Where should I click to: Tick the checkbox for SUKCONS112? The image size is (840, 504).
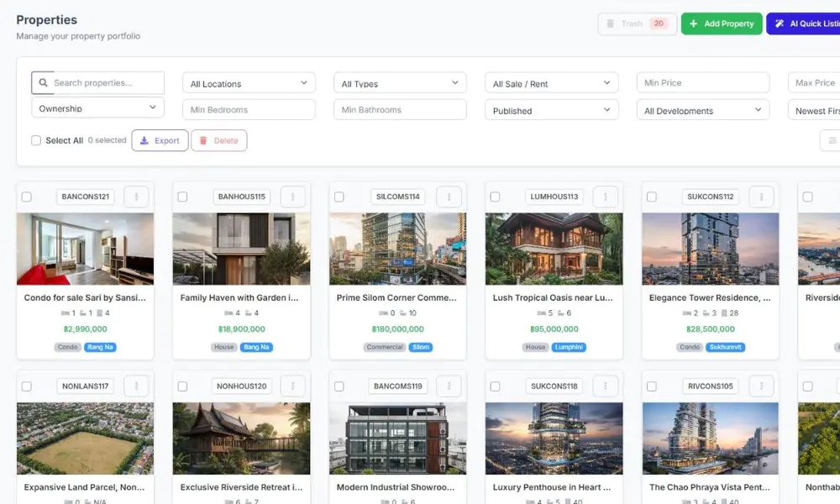coord(652,197)
